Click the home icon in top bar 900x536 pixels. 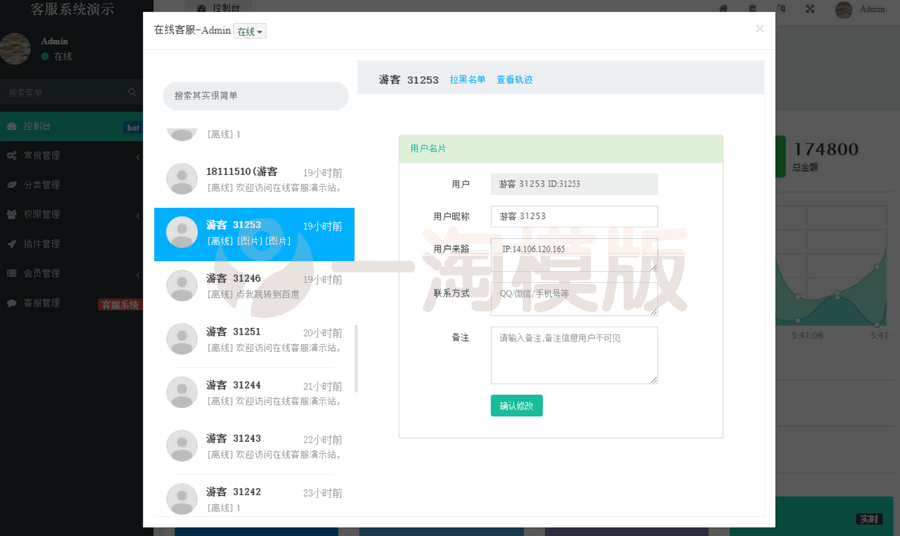tap(723, 9)
